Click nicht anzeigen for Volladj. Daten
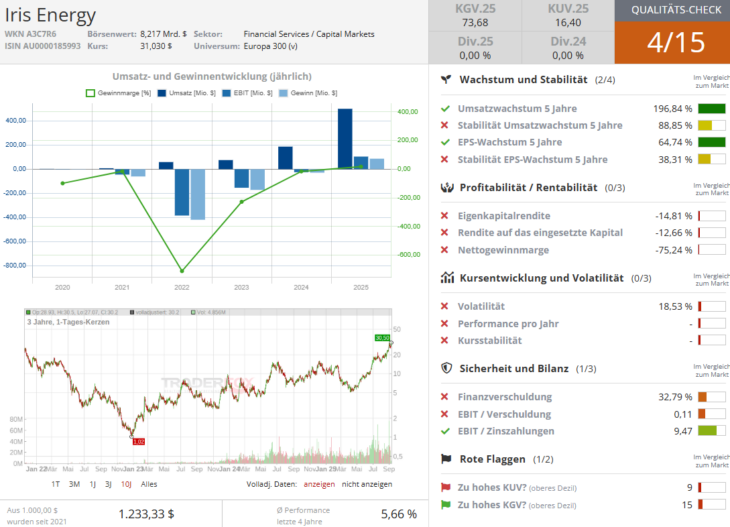This screenshot has width=730, height=527. [x=367, y=484]
